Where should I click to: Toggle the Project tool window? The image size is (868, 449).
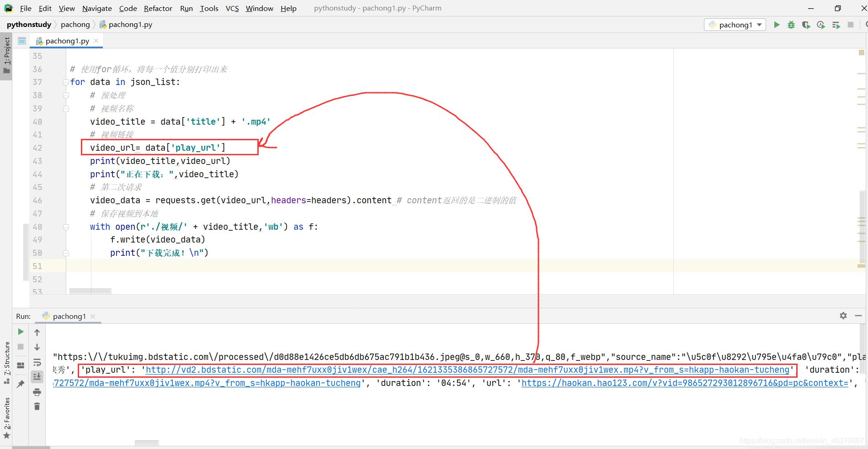click(6, 56)
